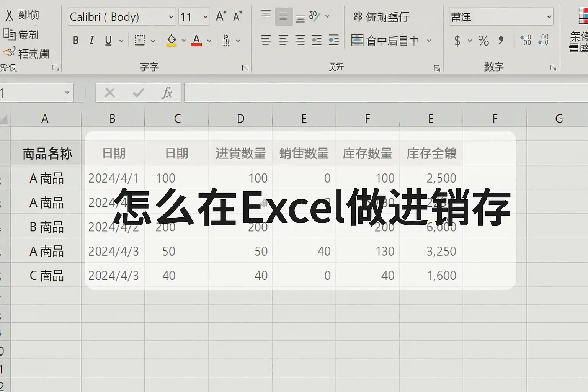The width and height of the screenshot is (588, 392).
Task: Open the Calibri (Body) font dropdown
Action: click(x=171, y=17)
